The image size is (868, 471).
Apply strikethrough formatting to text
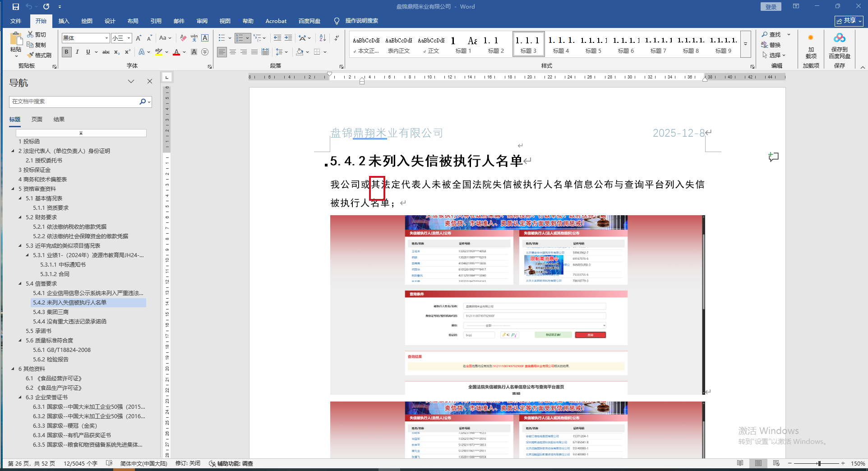pos(106,52)
